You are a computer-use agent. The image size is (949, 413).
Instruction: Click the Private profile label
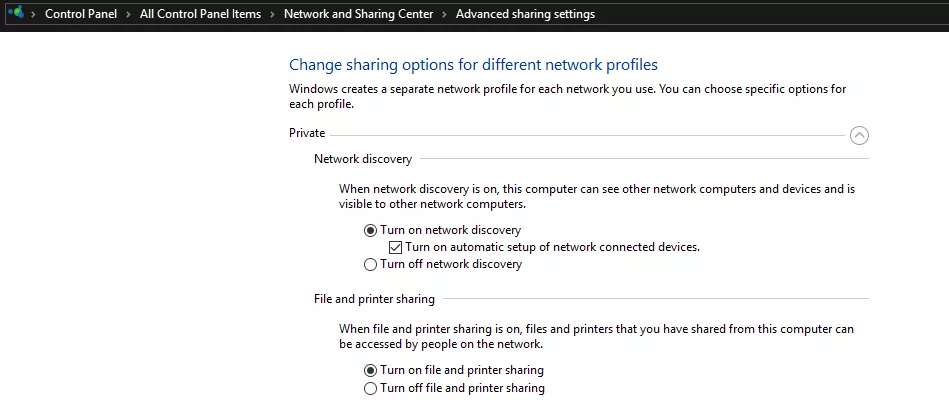coord(307,133)
